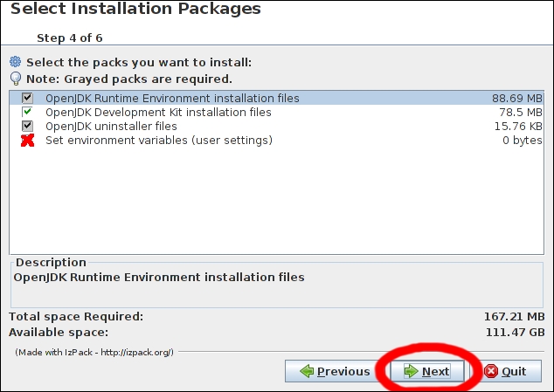The height and width of the screenshot is (392, 554).
Task: Click the gear icon beside Select the packs
Action: [x=15, y=63]
